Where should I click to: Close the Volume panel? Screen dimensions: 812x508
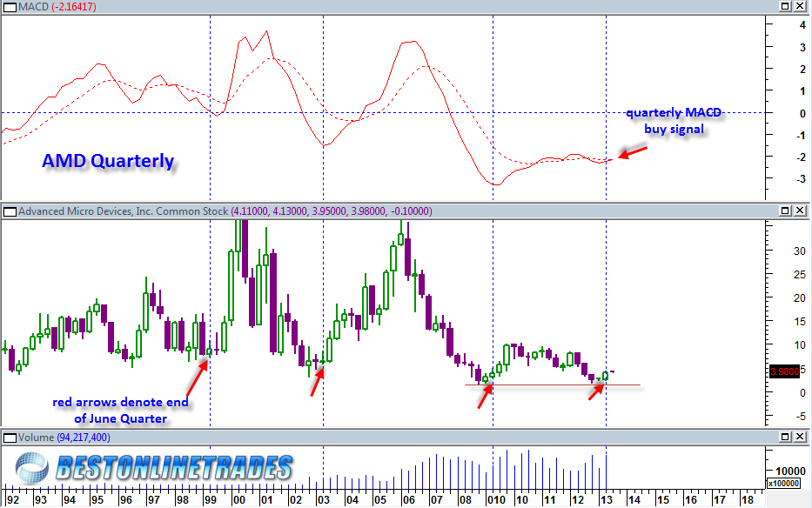800,437
